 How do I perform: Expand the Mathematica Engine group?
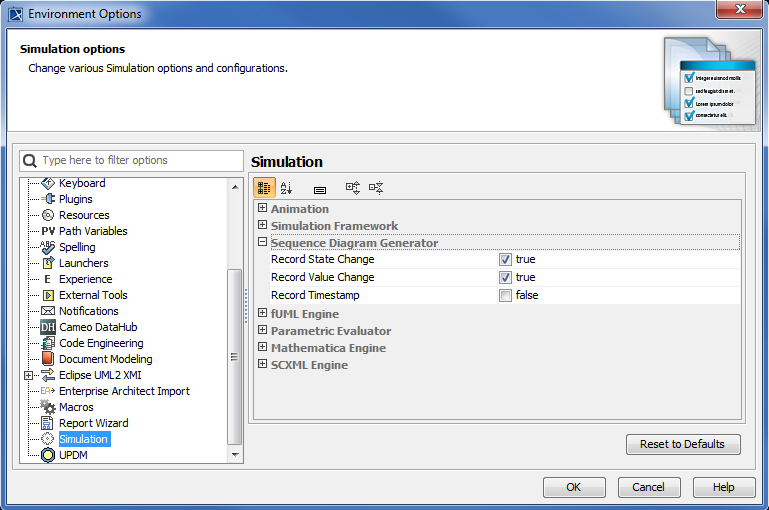[262, 347]
